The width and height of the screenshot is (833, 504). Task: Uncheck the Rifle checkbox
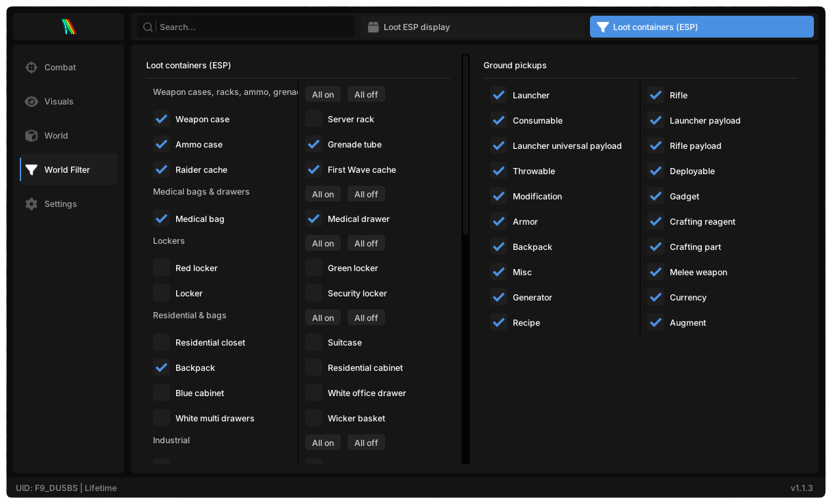click(656, 95)
